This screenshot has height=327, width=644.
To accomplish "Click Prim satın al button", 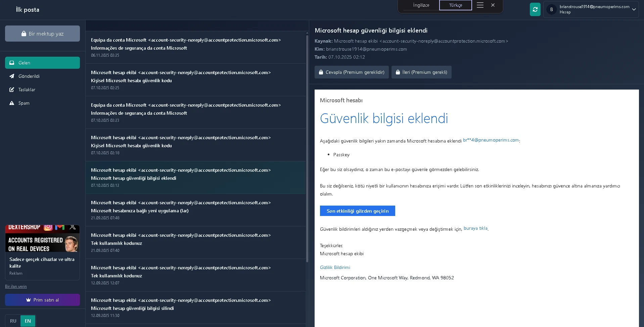I will tap(42, 300).
